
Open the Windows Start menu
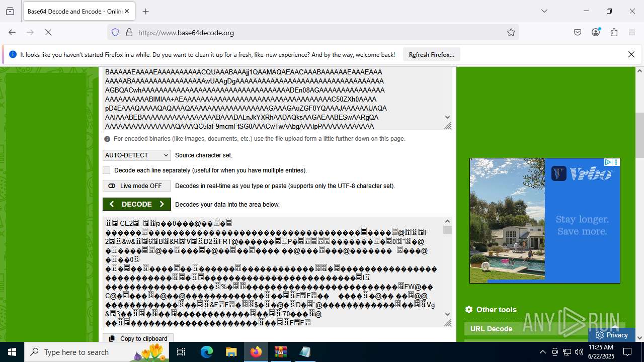click(12, 352)
